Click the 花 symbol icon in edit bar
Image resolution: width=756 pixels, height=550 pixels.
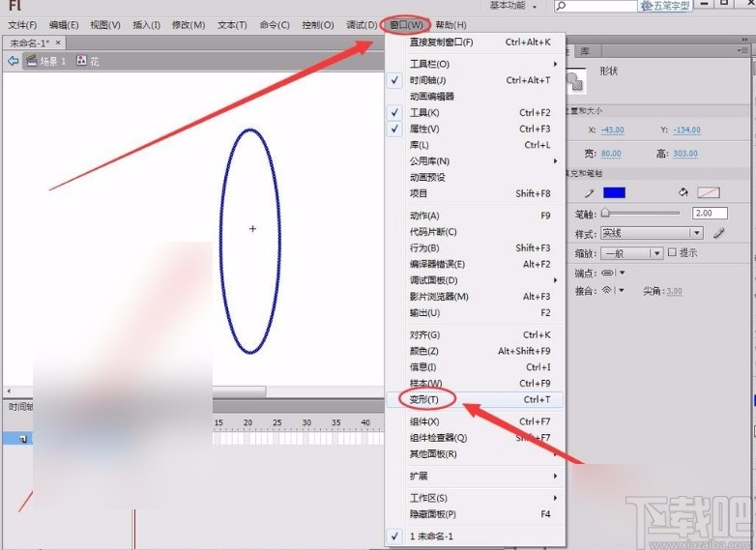[81, 61]
